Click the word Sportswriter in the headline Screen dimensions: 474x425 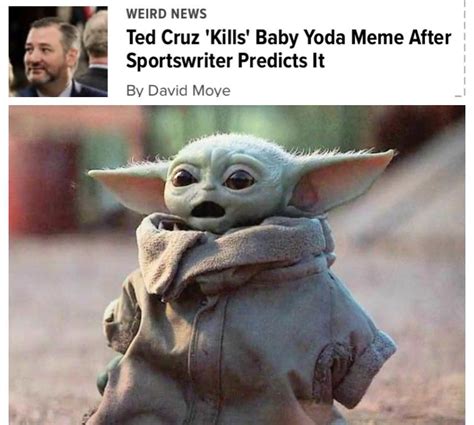[x=179, y=61]
